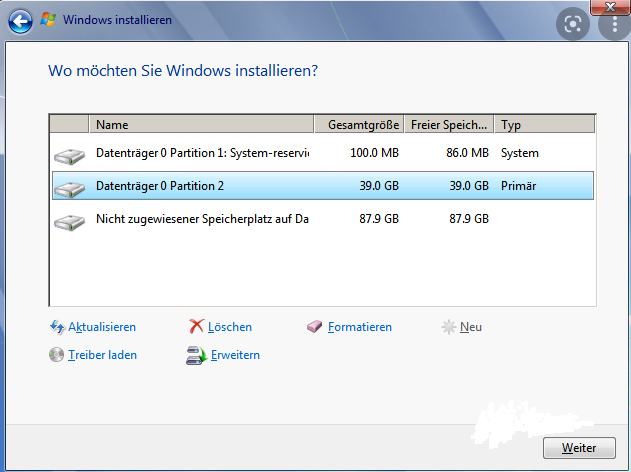Screen dimensions: 631x472
Task: Click the drive icon of Partition 1
Action: [70, 155]
